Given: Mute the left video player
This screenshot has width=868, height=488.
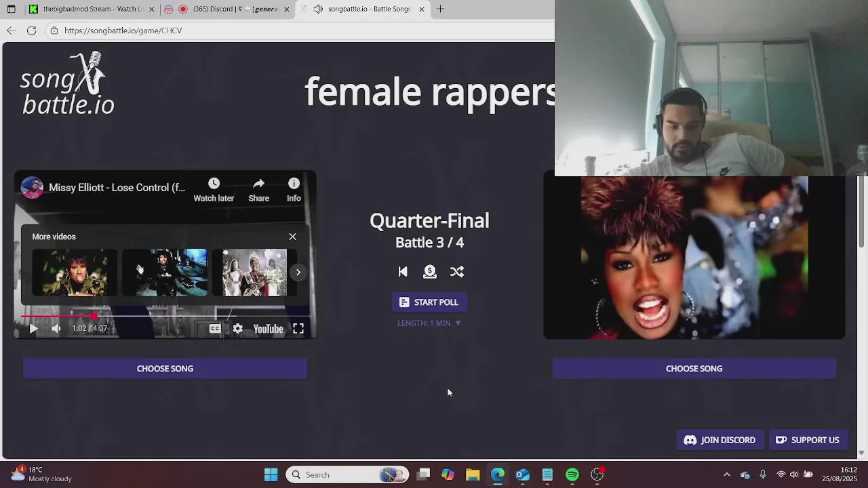Looking at the screenshot, I should [56, 329].
